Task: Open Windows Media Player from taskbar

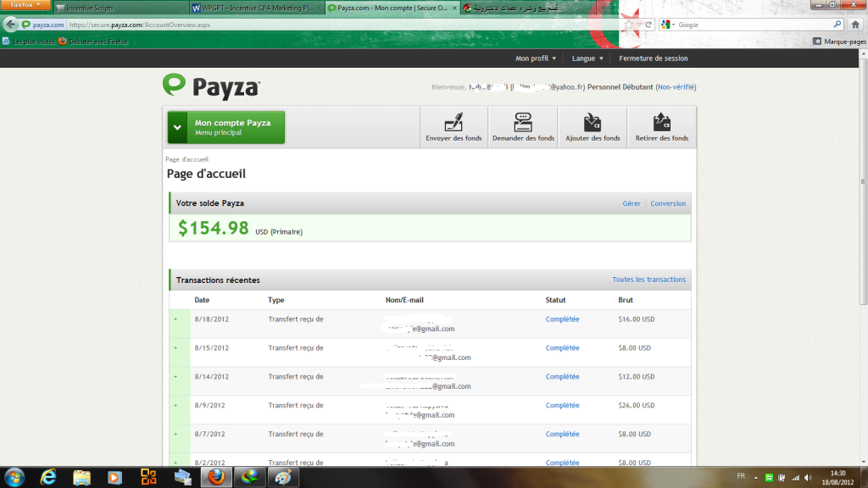Action: coord(114,477)
